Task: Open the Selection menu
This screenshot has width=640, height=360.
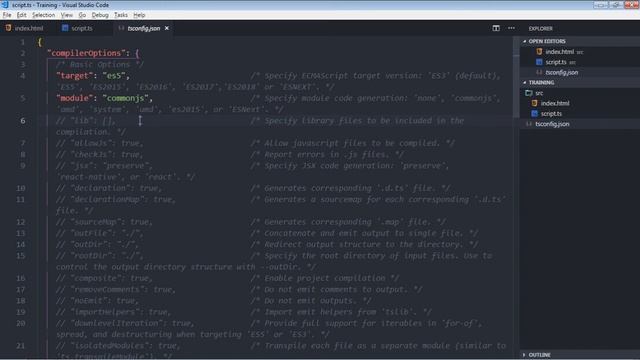Action: pos(43,15)
